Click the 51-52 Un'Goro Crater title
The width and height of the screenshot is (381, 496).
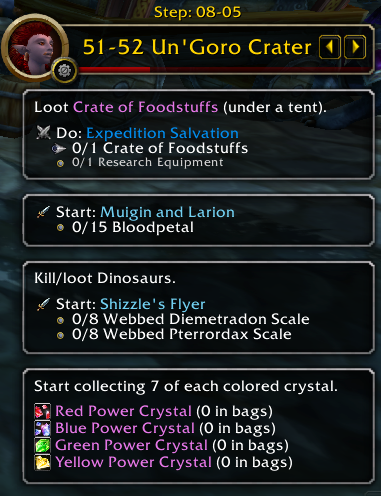click(197, 47)
